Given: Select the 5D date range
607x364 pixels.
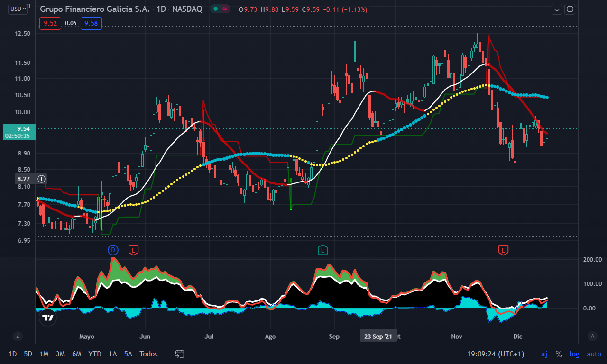Looking at the screenshot, I should tap(28, 354).
